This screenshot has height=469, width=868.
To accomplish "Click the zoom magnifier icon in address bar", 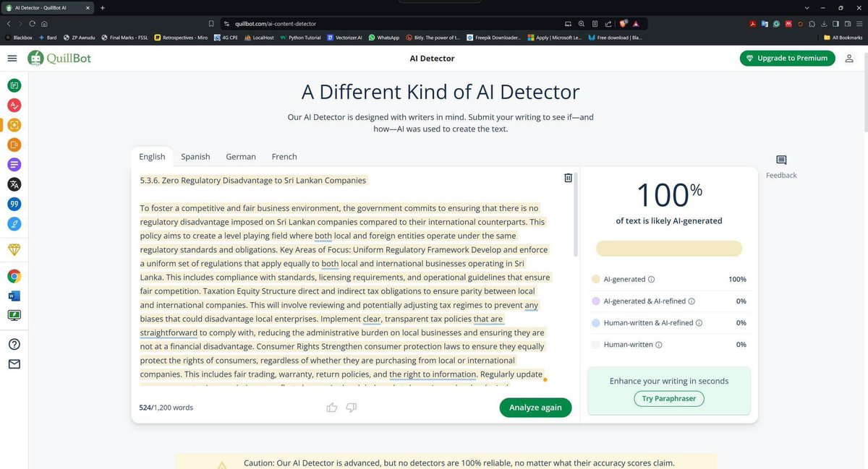I will point(582,23).
